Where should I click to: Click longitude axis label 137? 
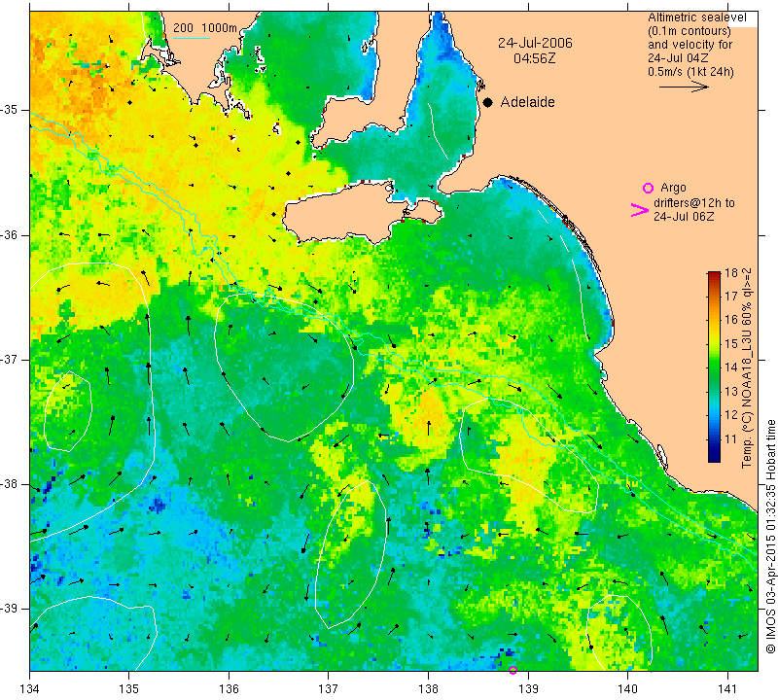pos(328,689)
